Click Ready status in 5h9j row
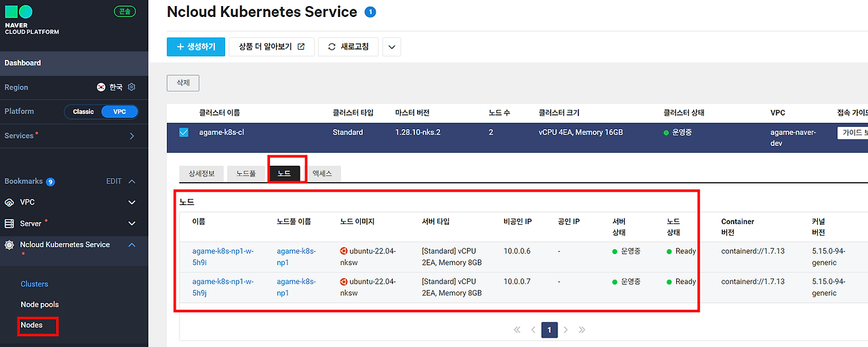868x347 pixels. click(686, 282)
